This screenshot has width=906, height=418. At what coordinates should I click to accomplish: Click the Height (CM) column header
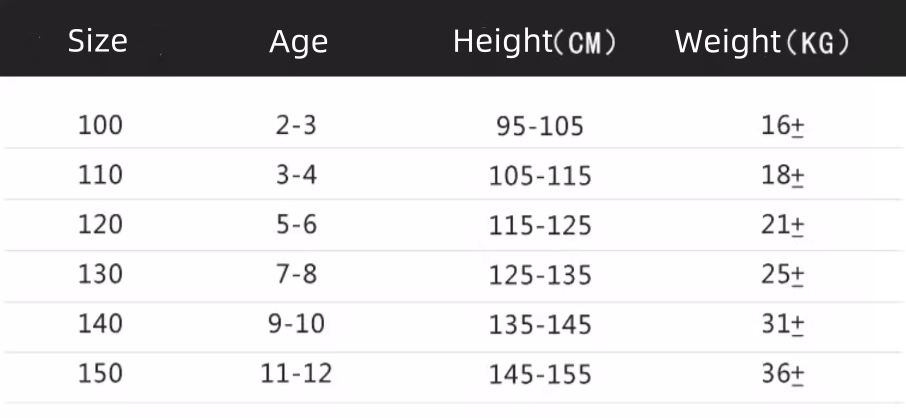point(535,42)
